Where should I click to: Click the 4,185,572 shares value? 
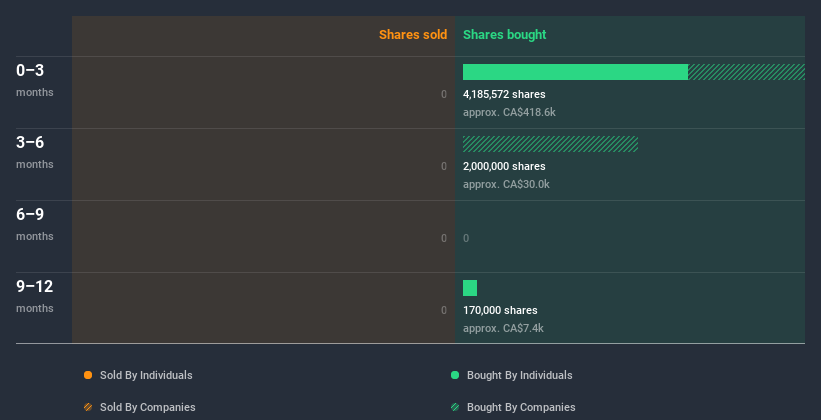tap(504, 94)
